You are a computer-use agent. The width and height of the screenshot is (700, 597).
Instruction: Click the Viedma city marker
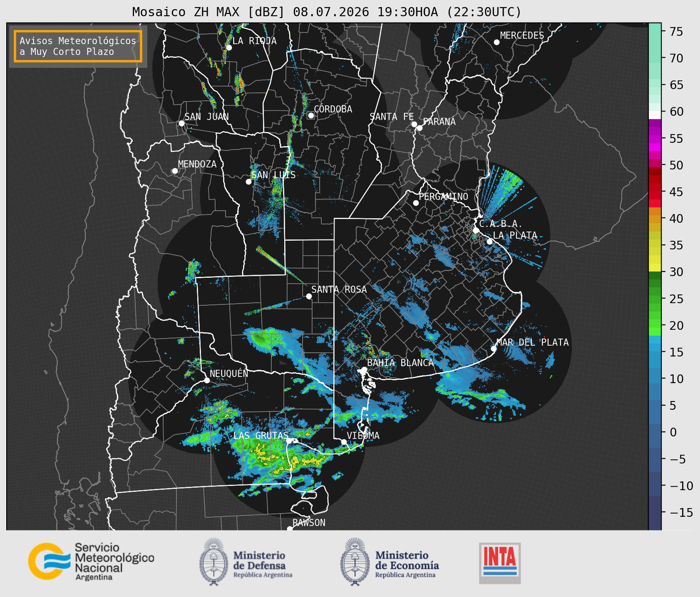tap(344, 442)
